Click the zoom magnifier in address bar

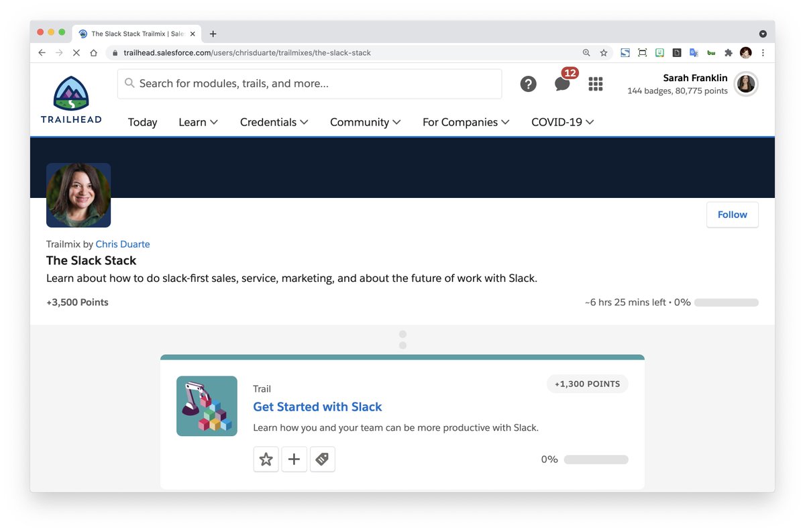586,52
